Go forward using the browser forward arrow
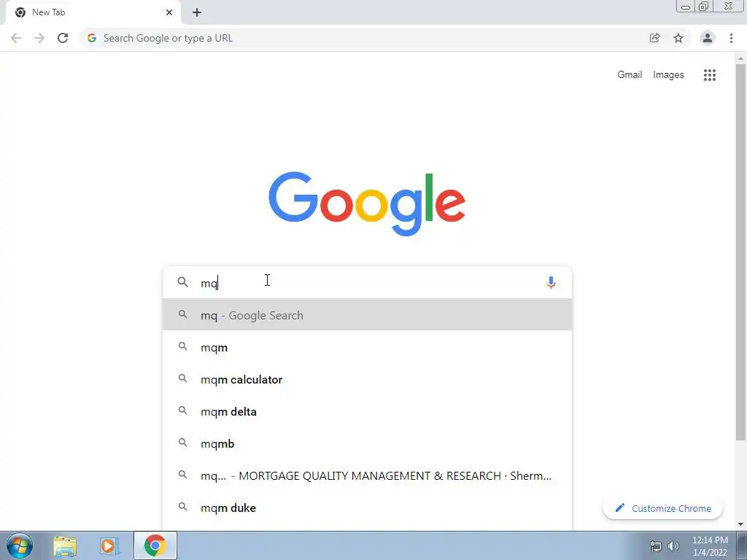 [x=39, y=38]
